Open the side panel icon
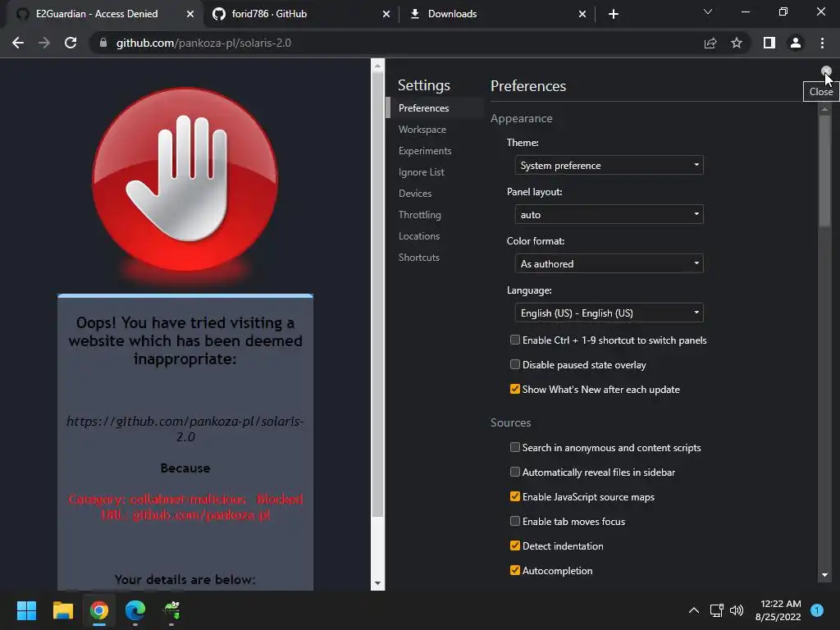Screen dimensions: 840x630 tap(769, 43)
